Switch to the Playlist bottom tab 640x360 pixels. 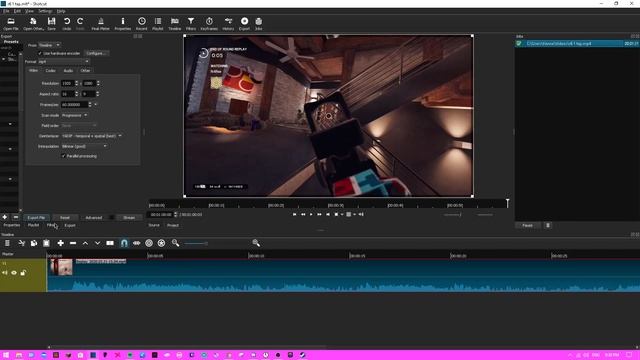[33, 225]
